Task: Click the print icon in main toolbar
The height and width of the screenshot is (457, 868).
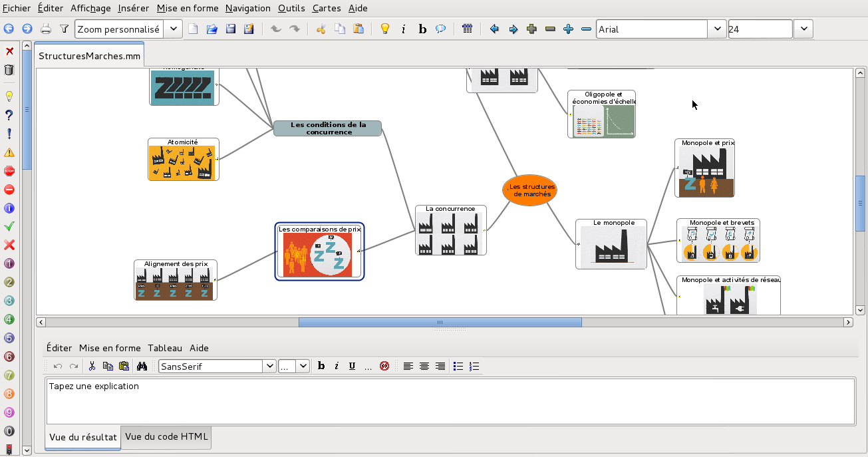Action: coord(46,29)
